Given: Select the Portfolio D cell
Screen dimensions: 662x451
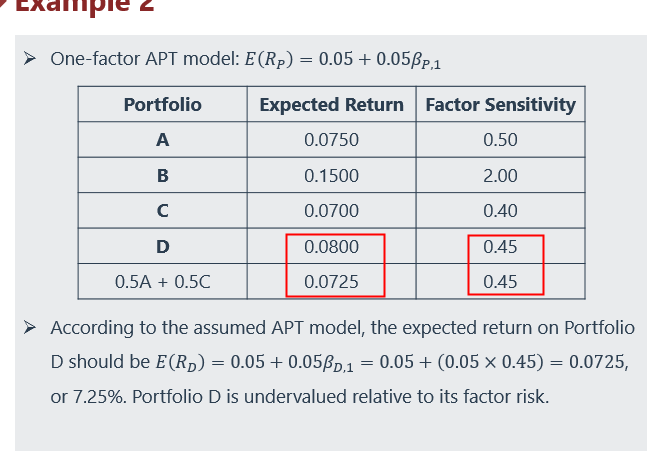Looking at the screenshot, I should [162, 246].
